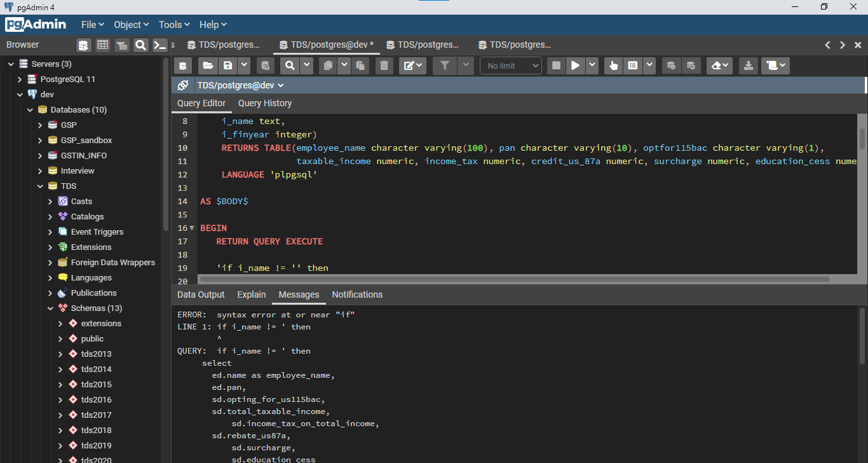Viewport: 868px width, 463px height.
Task: Click the leftmost database icon in the query toolbar
Action: click(183, 66)
